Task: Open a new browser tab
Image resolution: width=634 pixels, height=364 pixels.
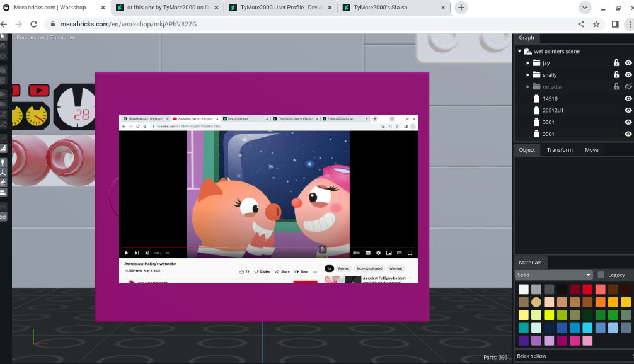Action: (x=461, y=8)
